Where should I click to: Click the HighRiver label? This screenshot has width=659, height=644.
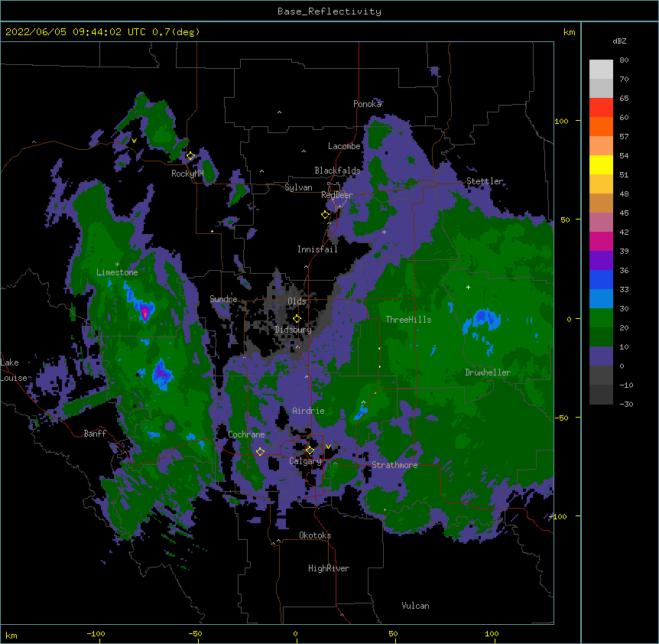329,568
